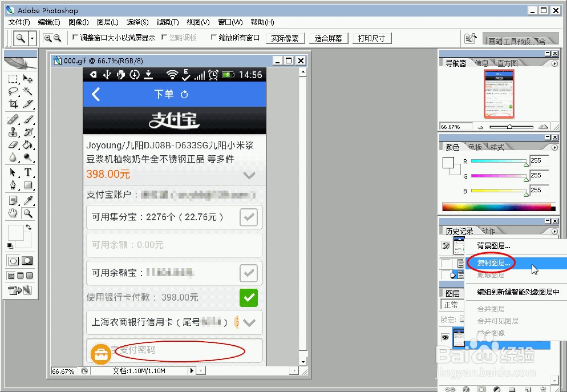Select the Hand tool
The height and width of the screenshot is (392, 567).
tap(13, 213)
